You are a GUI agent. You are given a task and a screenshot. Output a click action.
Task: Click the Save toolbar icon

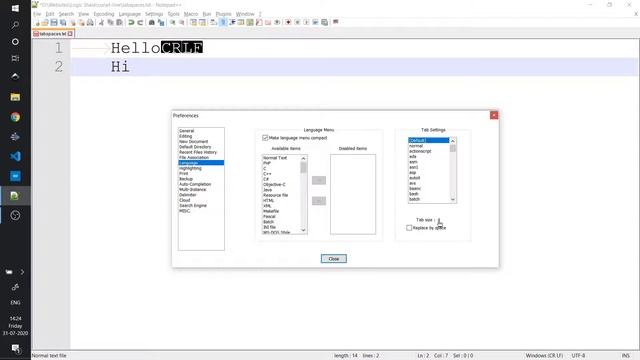pos(54,22)
